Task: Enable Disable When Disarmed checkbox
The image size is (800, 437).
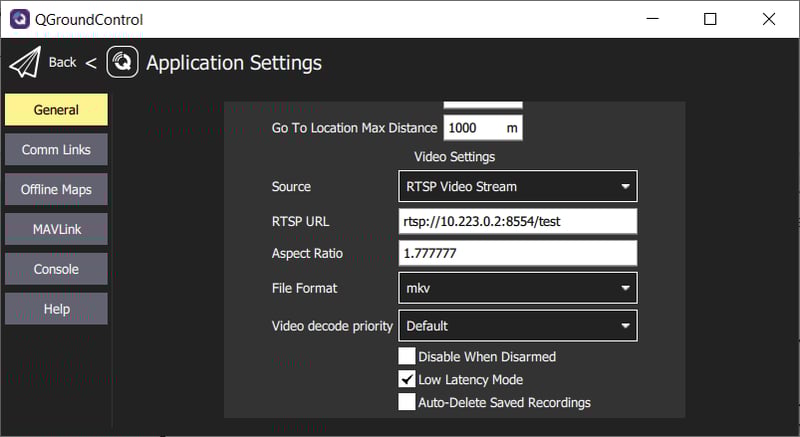Action: point(407,356)
